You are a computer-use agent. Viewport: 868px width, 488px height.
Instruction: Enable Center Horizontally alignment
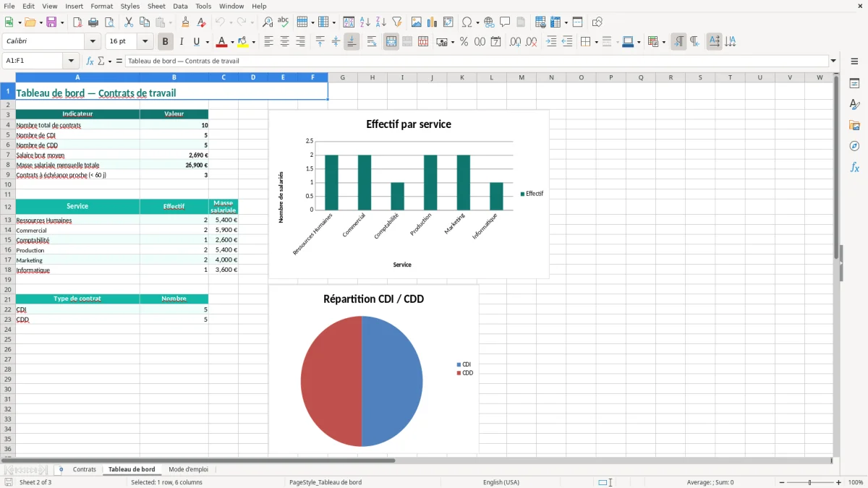pyautogui.click(x=285, y=42)
